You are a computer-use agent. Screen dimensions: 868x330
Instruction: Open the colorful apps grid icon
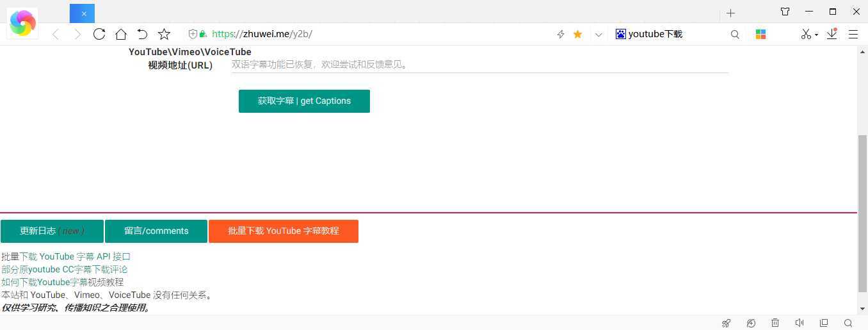(x=760, y=35)
